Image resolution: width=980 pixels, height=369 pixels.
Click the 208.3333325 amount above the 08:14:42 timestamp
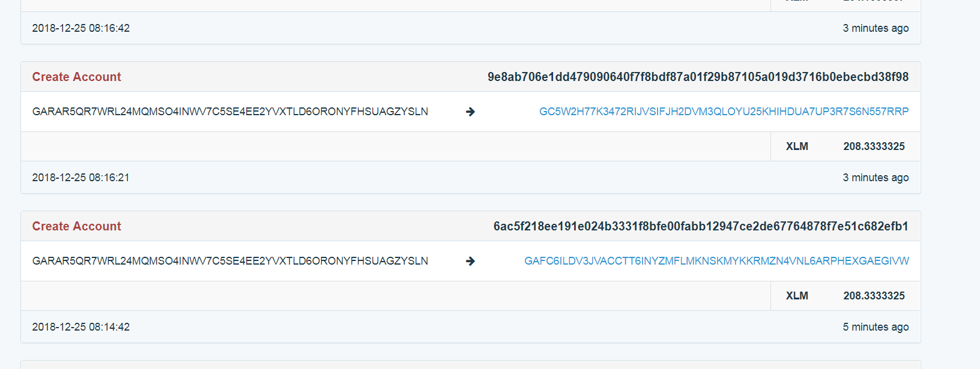pos(874,296)
